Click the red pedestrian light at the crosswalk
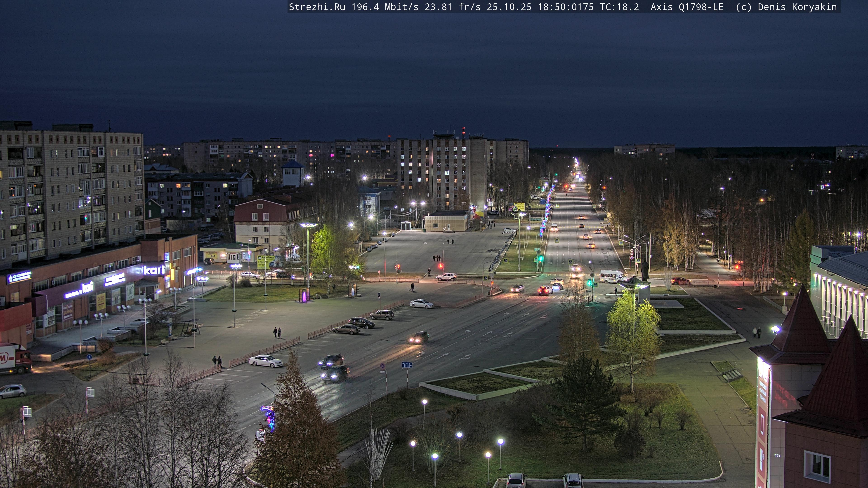This screenshot has height=488, width=868. (440, 266)
